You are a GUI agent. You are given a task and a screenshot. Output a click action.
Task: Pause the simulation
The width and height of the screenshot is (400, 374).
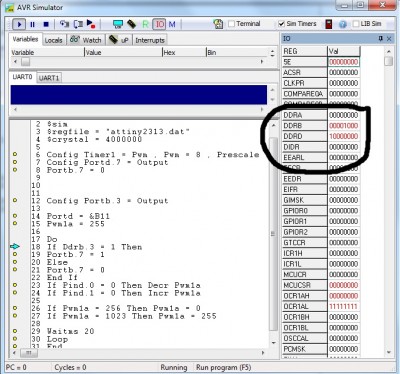pos(32,24)
